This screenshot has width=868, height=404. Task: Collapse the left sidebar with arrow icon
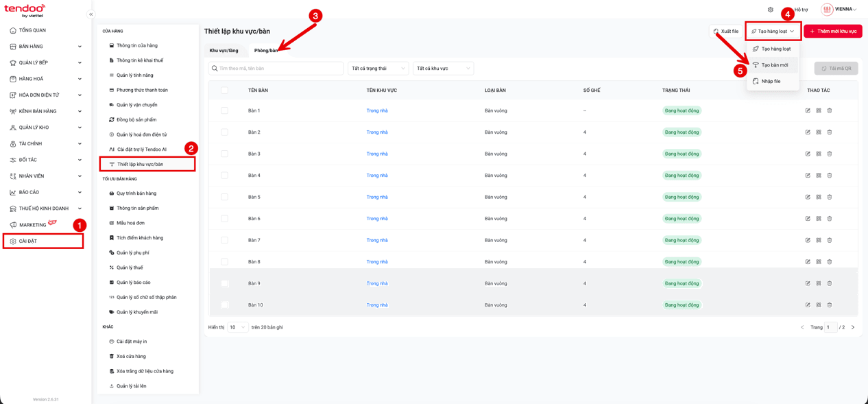[91, 14]
